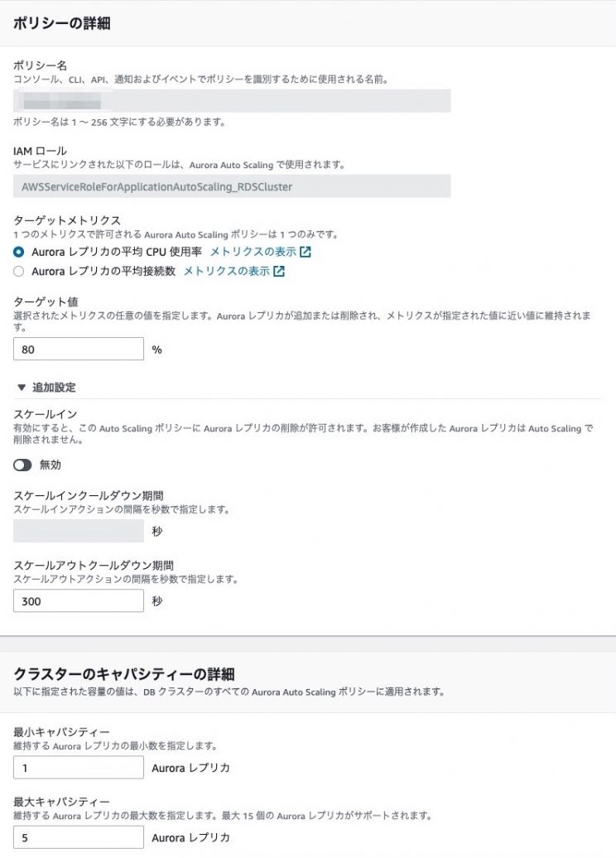Click the maximum capacity field showing 5
This screenshot has width=616, height=858.
[79, 838]
